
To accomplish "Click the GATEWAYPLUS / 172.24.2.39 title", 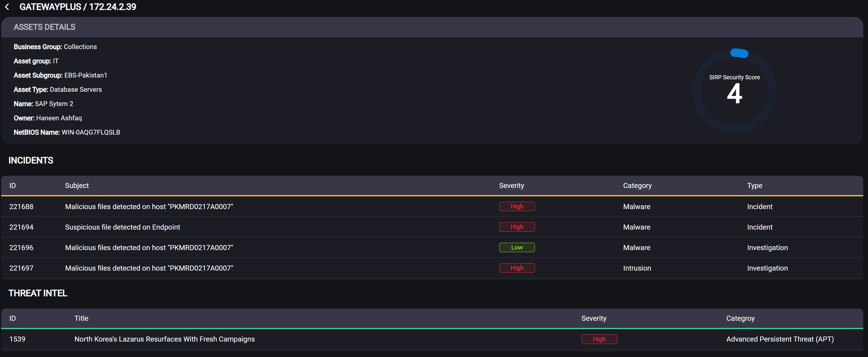I will click(x=78, y=7).
